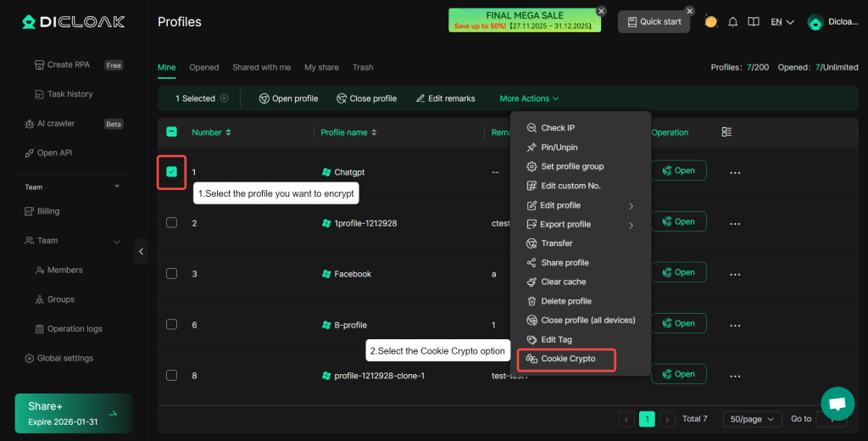Open the EN language dropdown
The width and height of the screenshot is (868, 441).
782,22
